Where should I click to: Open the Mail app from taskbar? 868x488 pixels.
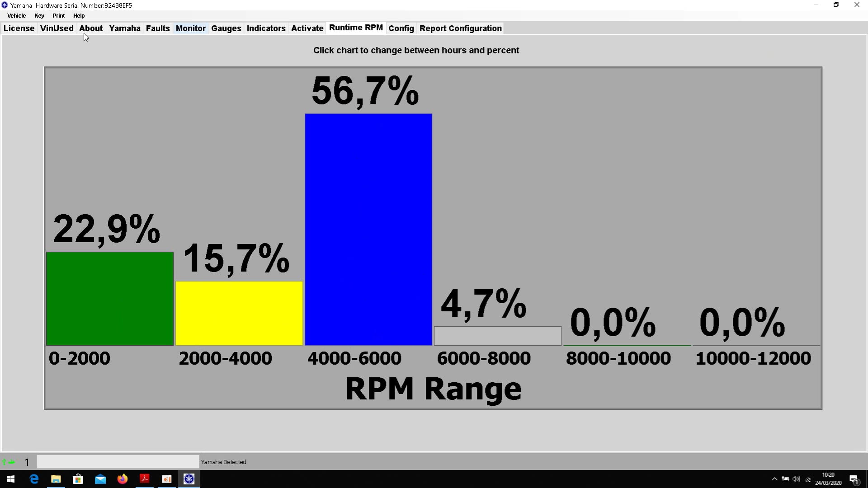[100, 479]
